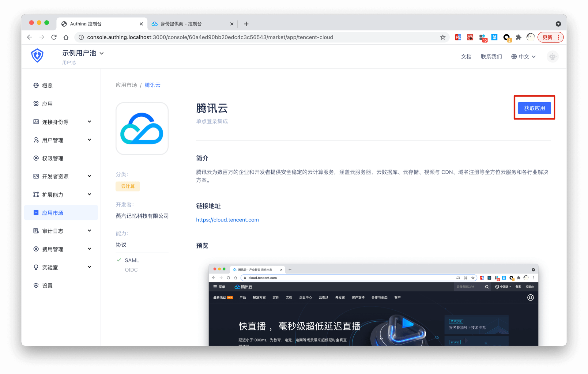Click 应用市场 breadcrumb link
The width and height of the screenshot is (588, 374).
point(126,85)
